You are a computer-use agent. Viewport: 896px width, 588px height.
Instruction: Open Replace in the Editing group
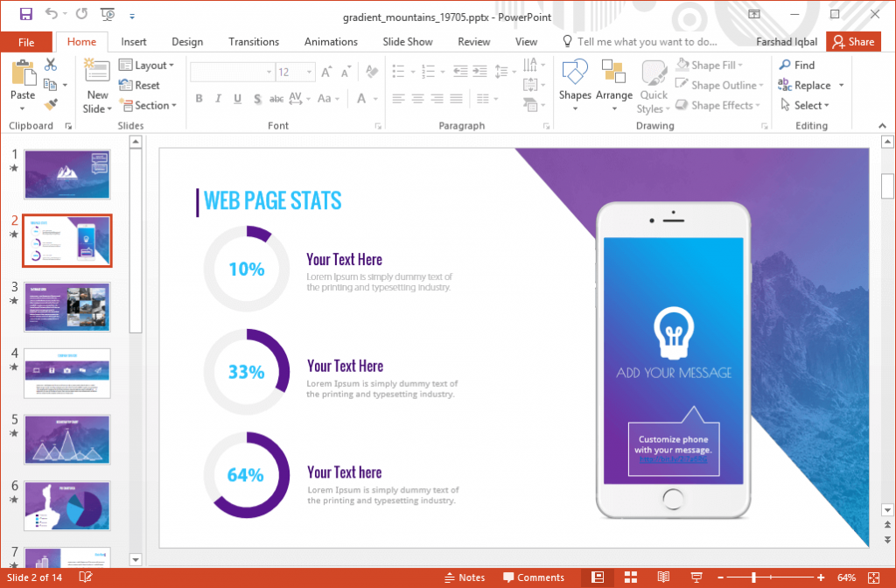point(809,84)
